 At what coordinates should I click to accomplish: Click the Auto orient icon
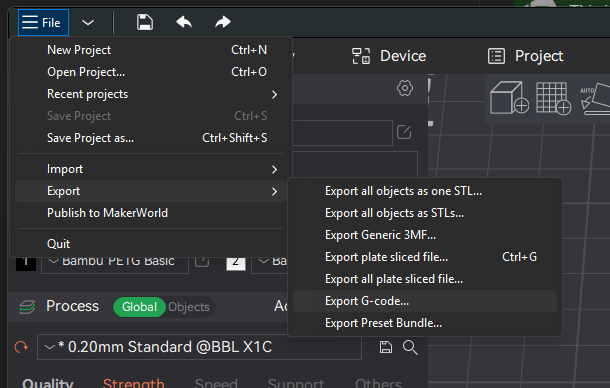[595, 98]
